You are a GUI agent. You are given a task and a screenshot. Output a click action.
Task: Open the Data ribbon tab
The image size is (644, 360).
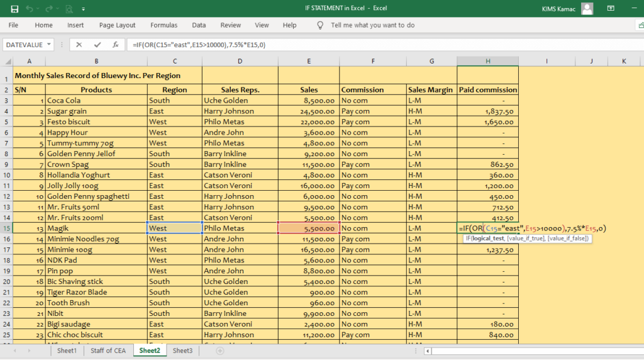click(x=199, y=25)
